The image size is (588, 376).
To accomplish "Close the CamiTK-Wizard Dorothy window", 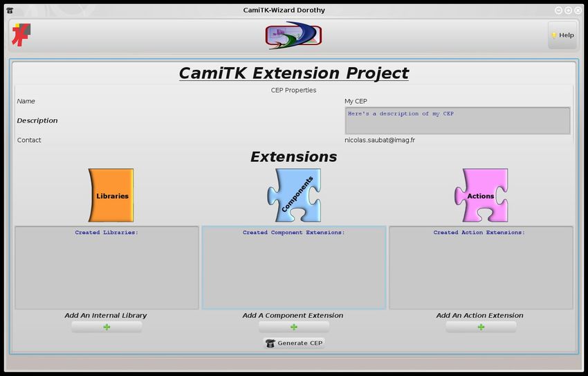I will click(x=578, y=10).
